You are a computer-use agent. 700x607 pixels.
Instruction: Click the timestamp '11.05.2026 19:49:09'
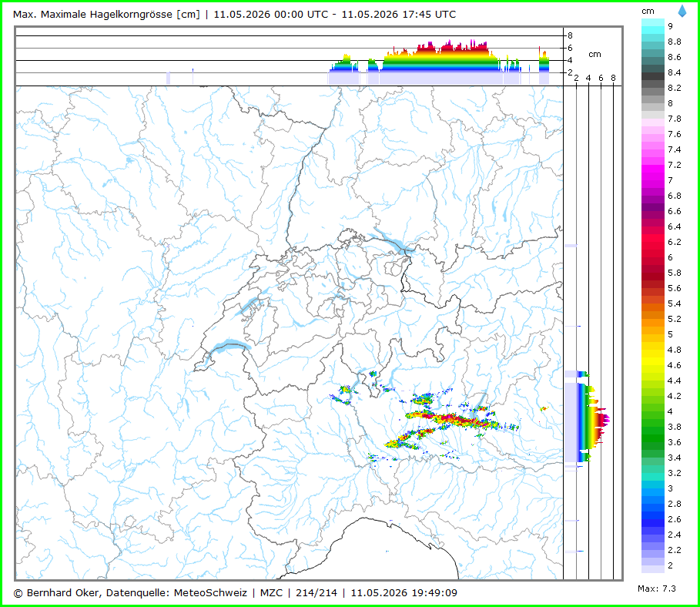404,592
